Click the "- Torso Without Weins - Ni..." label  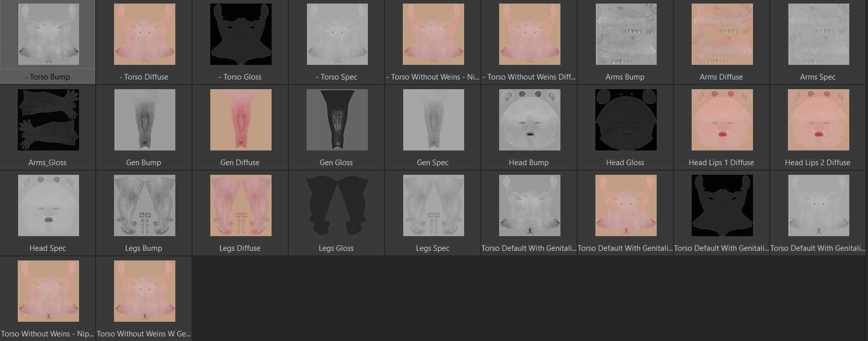433,77
